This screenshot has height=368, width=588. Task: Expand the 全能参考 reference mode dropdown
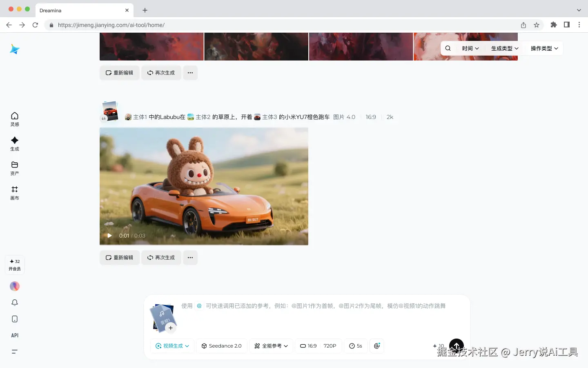click(271, 346)
